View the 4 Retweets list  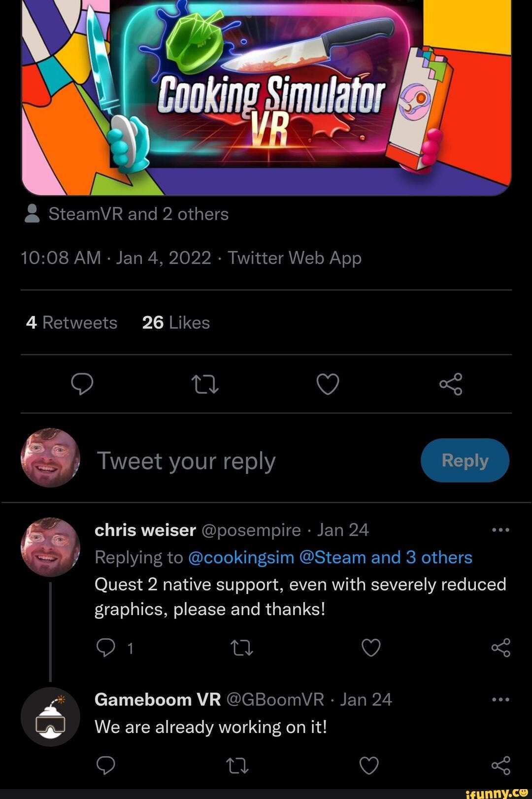point(72,322)
